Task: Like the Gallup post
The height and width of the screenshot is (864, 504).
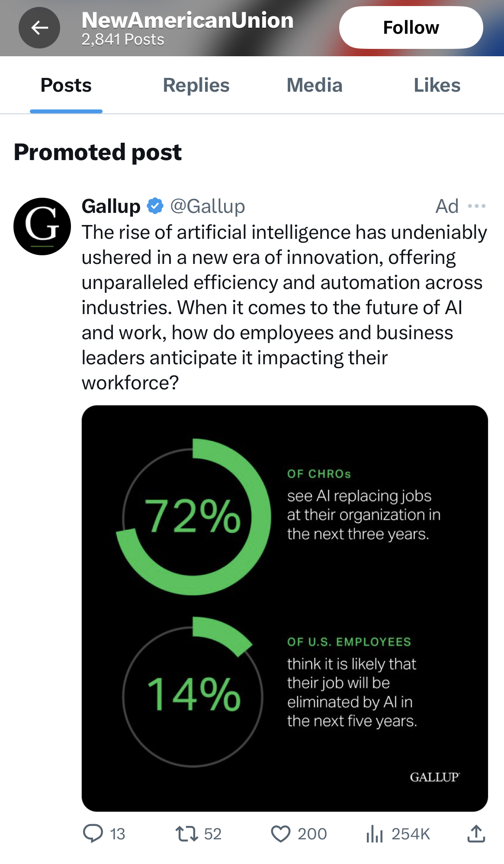Action: point(281,833)
